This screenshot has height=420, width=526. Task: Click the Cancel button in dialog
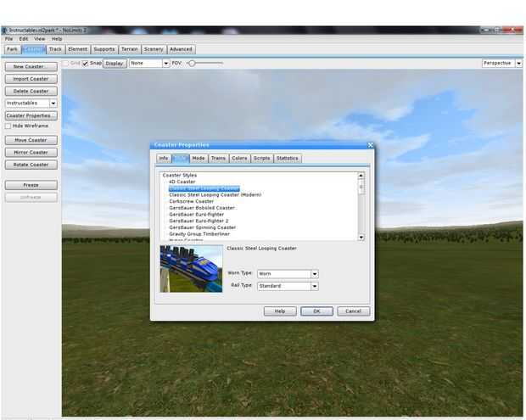coord(353,311)
